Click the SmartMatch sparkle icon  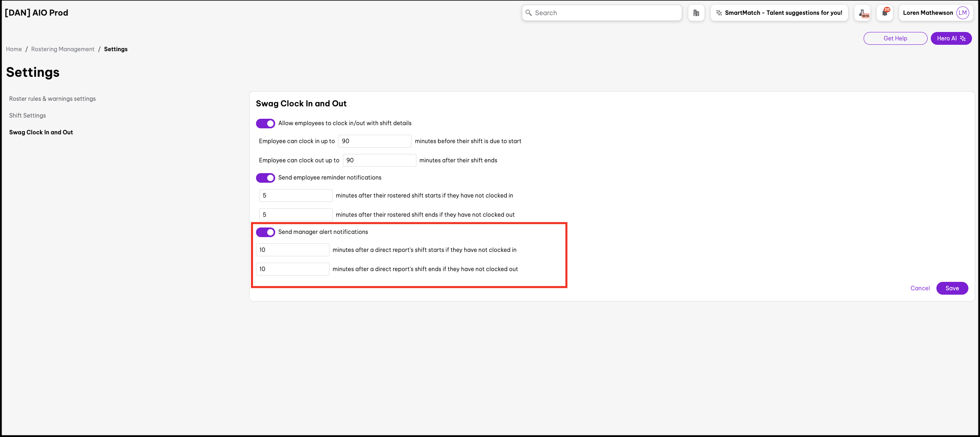coord(719,13)
